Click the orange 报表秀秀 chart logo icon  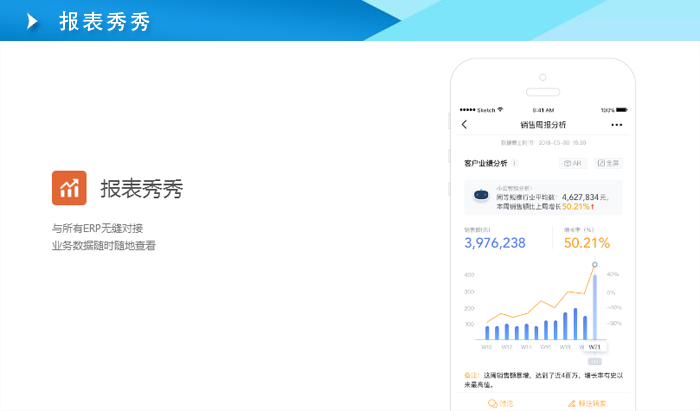[x=69, y=188]
